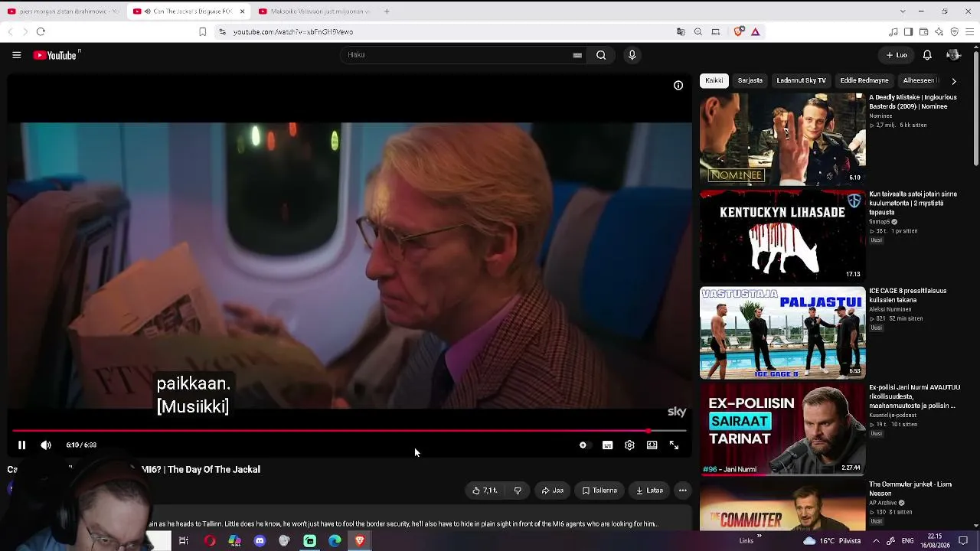Open the player settings gear
The width and height of the screenshot is (980, 551).
[629, 445]
